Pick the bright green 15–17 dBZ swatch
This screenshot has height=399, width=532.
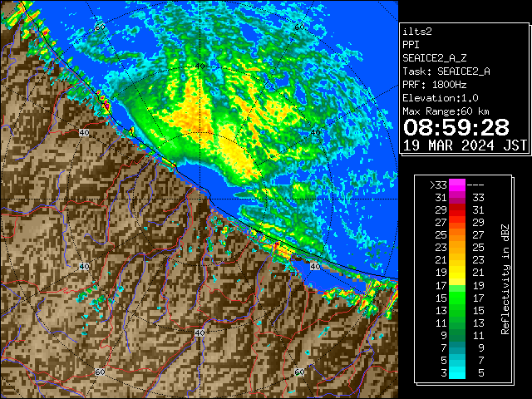(457, 298)
